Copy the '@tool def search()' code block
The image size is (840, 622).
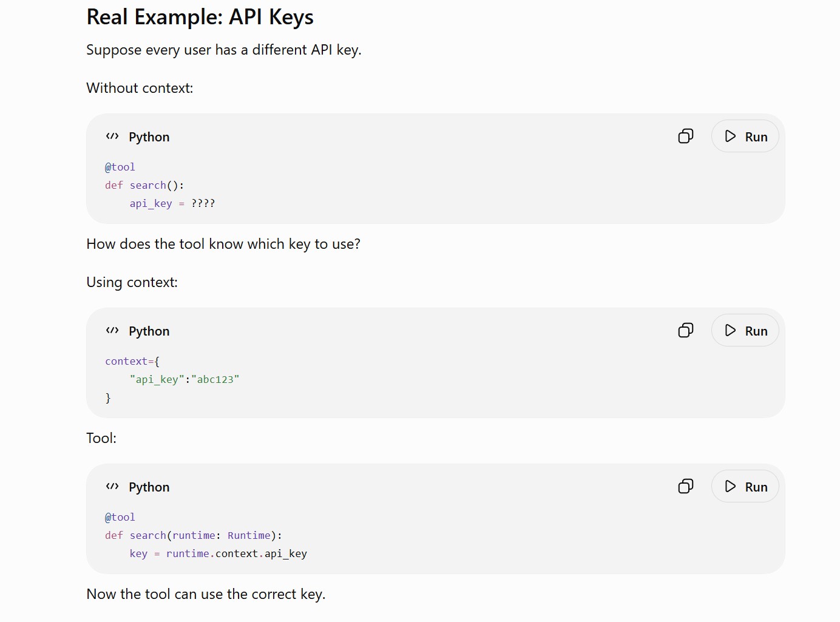pos(685,136)
